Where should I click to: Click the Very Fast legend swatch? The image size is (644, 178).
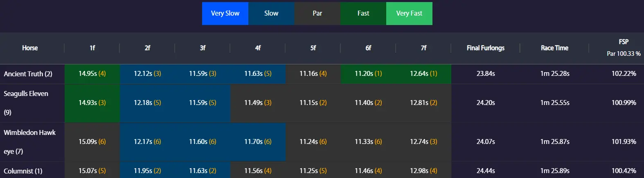click(x=409, y=14)
